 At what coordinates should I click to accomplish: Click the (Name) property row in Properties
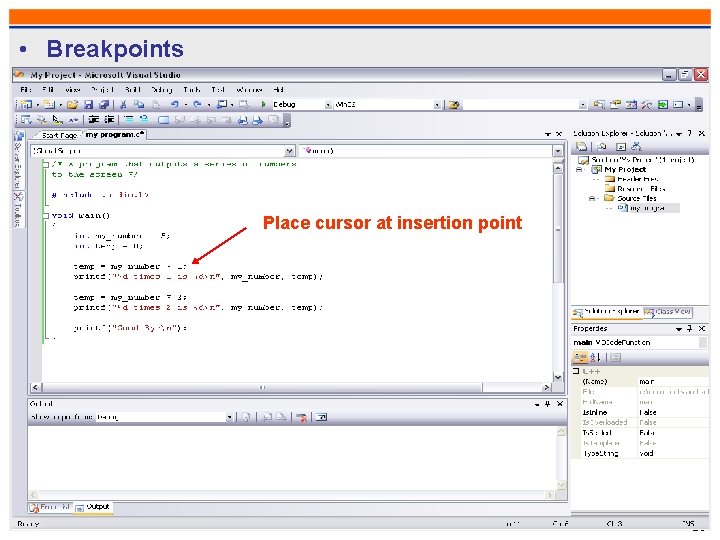click(643, 382)
